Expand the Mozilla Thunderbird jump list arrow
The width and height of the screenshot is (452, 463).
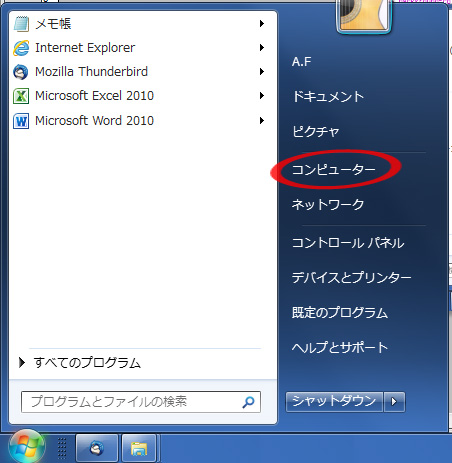(x=262, y=72)
